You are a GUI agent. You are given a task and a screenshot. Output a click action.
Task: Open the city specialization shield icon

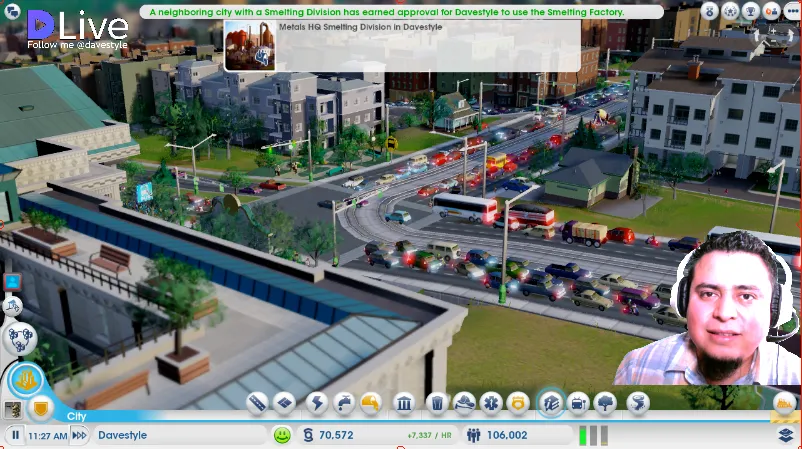point(40,409)
